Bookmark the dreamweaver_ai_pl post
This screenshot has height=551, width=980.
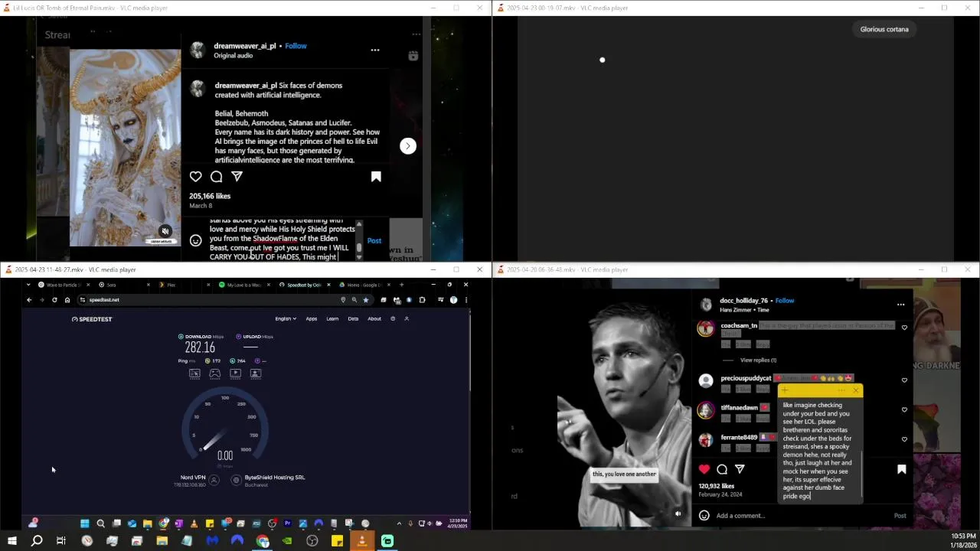376,177
